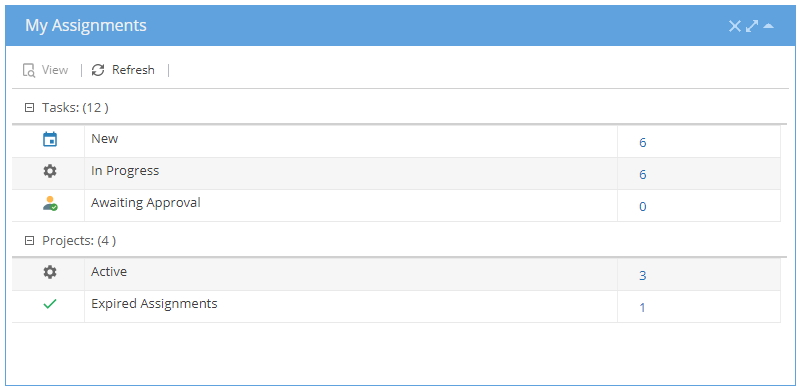Screen dimensions: 805x391
Task: Click the View magnifier document icon
Action: pyautogui.click(x=29, y=70)
